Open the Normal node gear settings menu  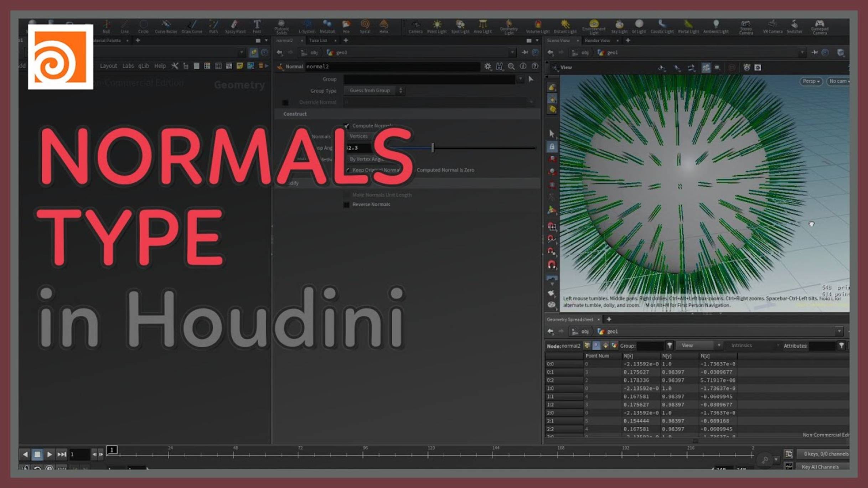point(487,66)
